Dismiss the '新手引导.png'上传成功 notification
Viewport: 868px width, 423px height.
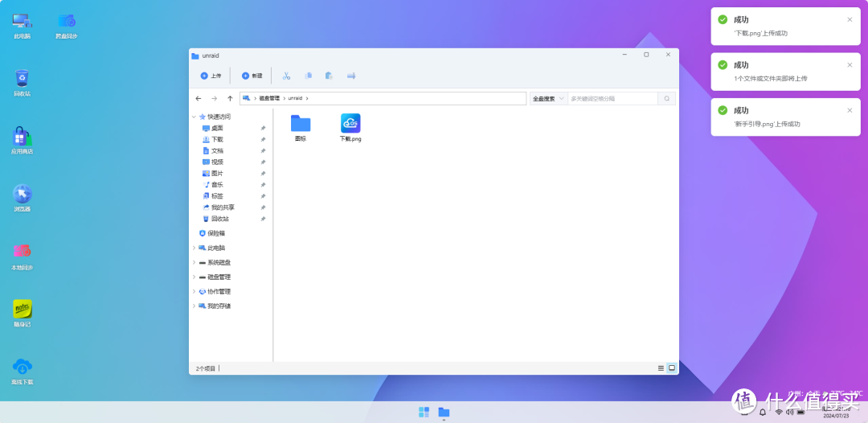tap(850, 110)
